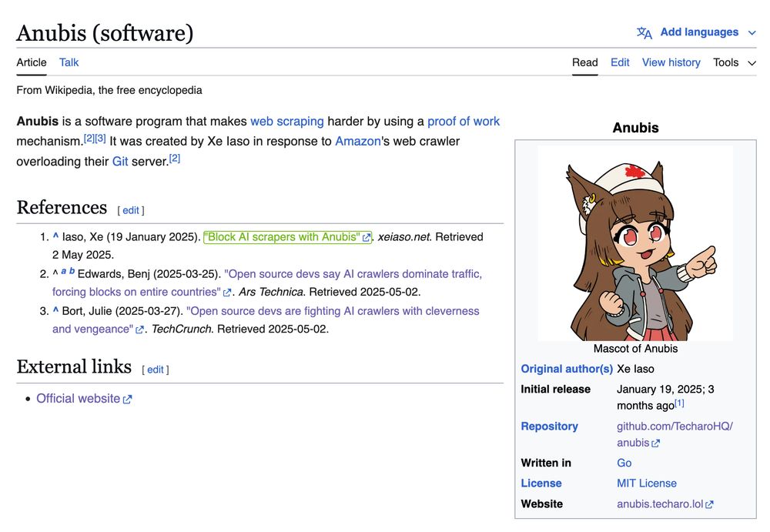Click the "xeiaso.net" source text
Image resolution: width=770 pixels, height=532 pixels.
click(404, 237)
